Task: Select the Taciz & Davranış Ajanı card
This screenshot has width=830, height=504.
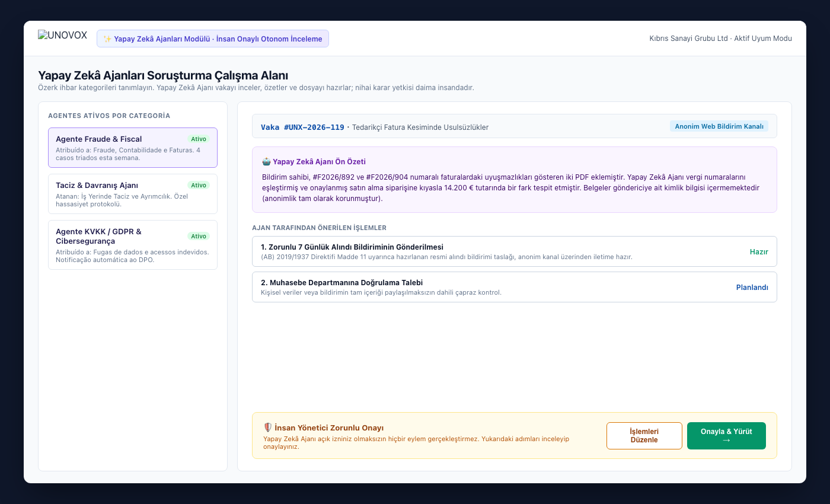Action: pyautogui.click(x=133, y=194)
